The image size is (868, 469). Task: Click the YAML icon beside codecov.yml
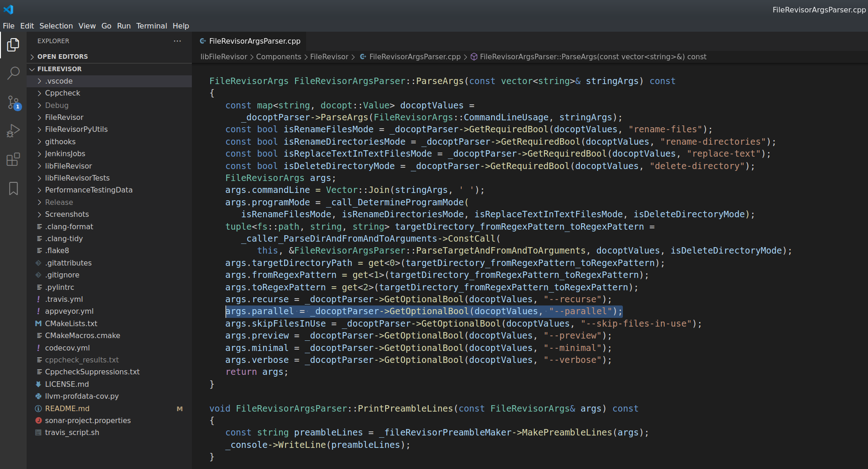[x=39, y=348]
